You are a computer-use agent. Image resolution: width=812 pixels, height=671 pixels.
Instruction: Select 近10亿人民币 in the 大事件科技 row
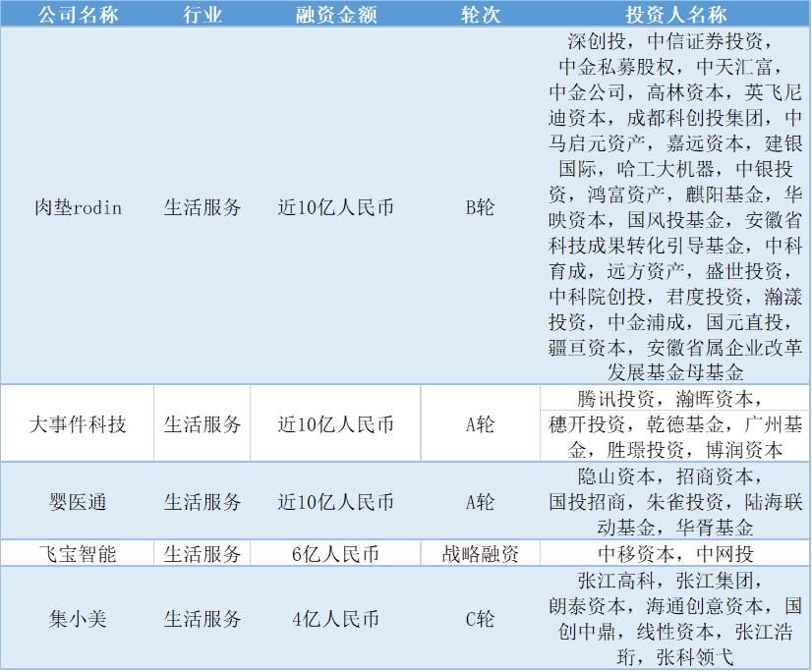point(335,424)
